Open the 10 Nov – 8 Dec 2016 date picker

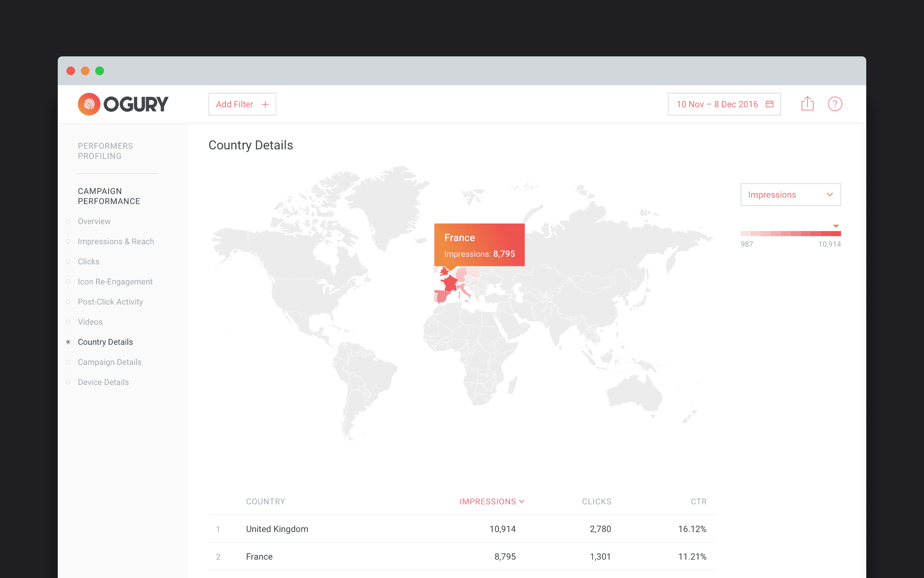(x=724, y=104)
